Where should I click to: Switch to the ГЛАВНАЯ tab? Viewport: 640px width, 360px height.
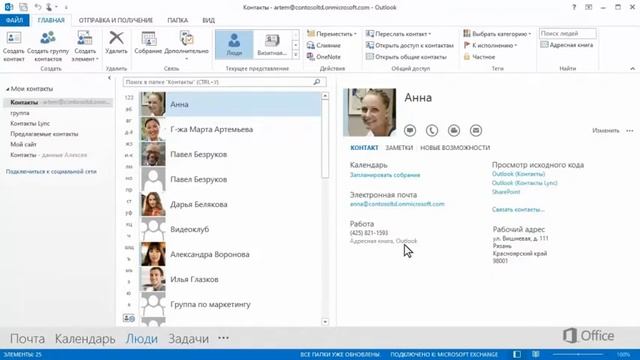coord(51,20)
